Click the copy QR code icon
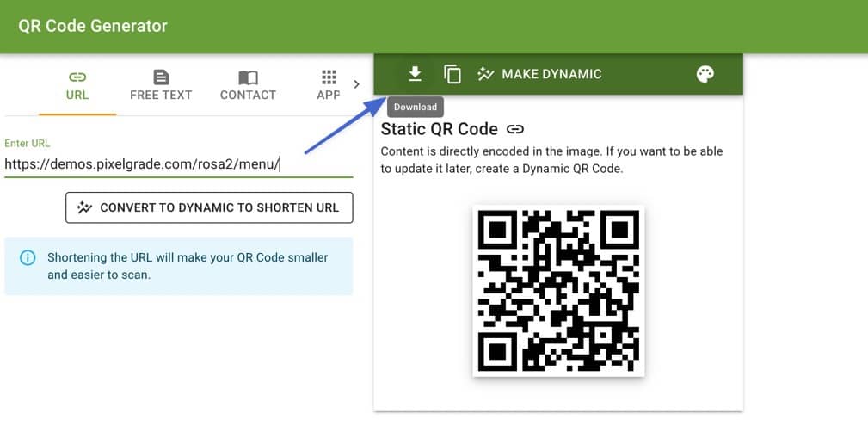The height and width of the screenshot is (438, 868). click(x=452, y=74)
